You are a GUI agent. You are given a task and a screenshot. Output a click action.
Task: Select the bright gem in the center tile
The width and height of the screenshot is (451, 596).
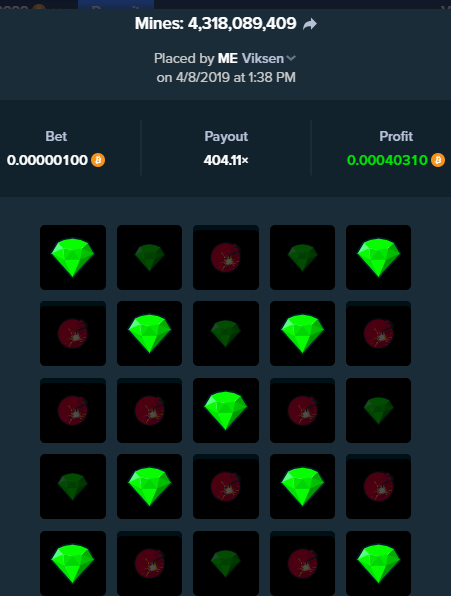click(x=226, y=410)
